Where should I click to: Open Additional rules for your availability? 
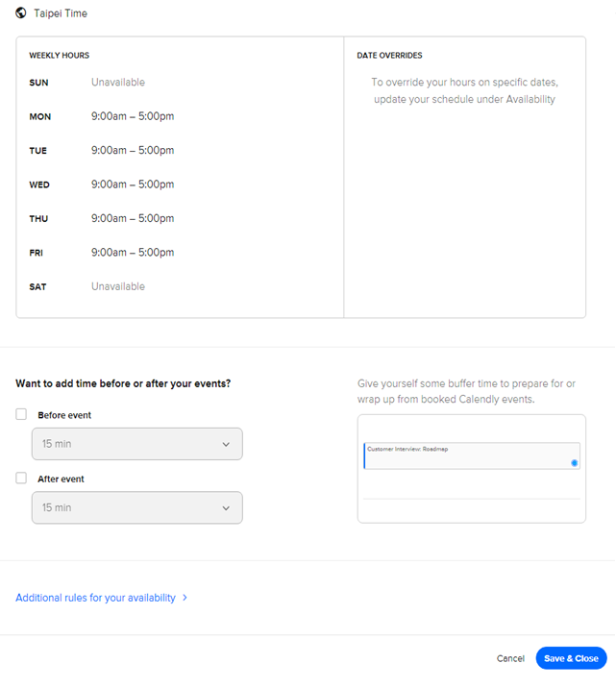(x=96, y=598)
